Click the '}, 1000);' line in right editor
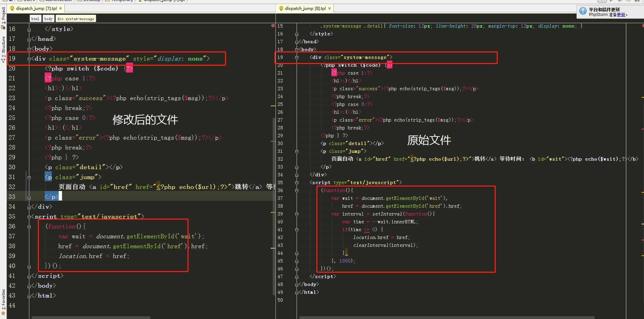 343,261
